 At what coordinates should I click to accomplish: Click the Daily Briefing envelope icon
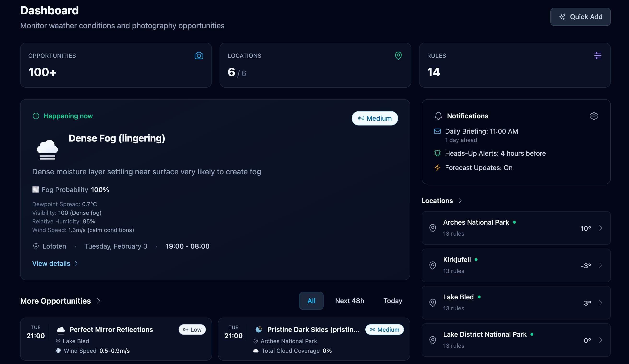(437, 131)
